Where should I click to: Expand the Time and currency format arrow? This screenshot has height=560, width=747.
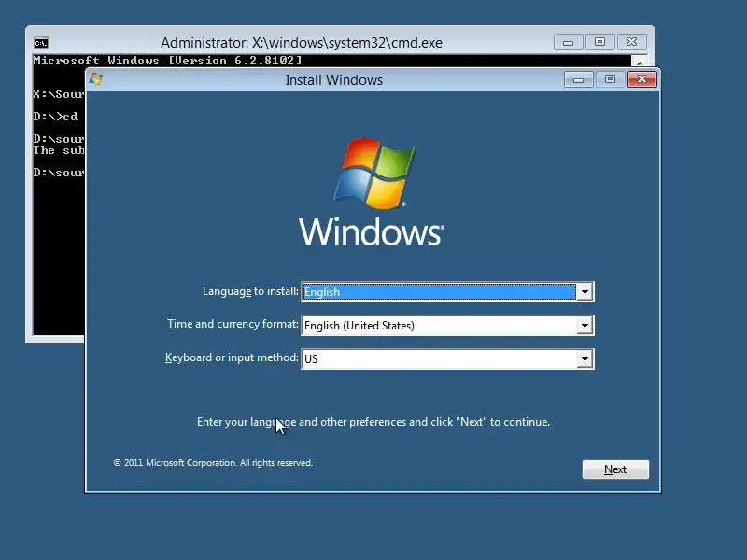click(585, 326)
